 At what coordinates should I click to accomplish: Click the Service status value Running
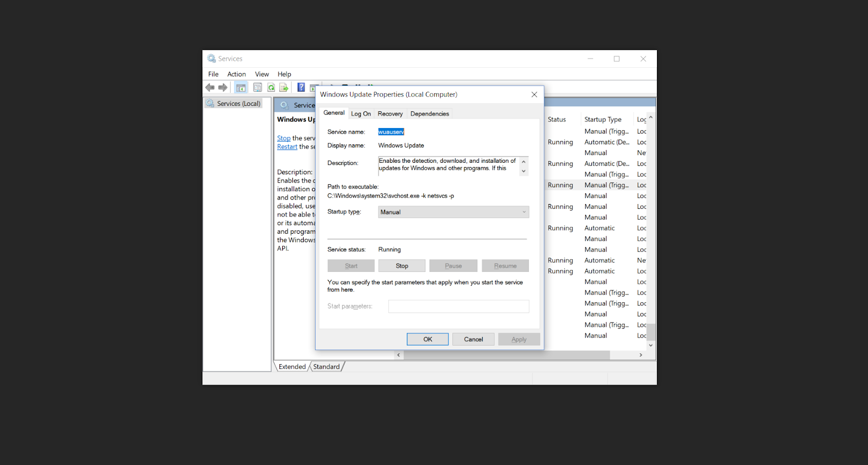390,250
